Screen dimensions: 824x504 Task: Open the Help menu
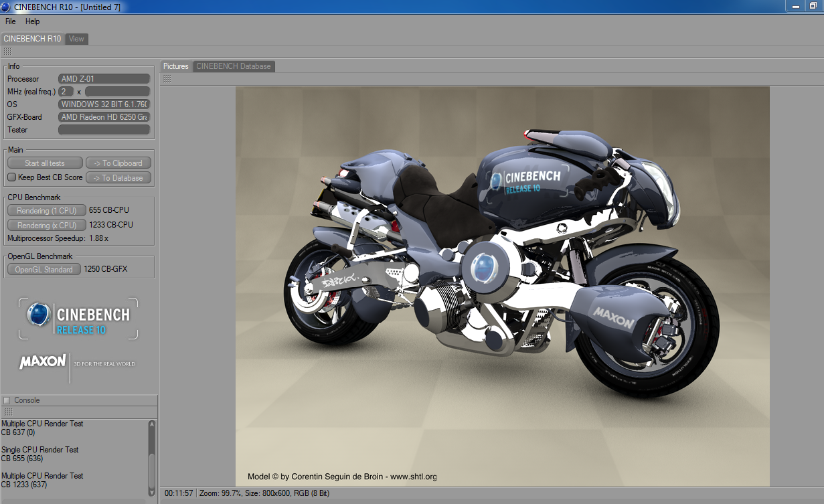33,21
